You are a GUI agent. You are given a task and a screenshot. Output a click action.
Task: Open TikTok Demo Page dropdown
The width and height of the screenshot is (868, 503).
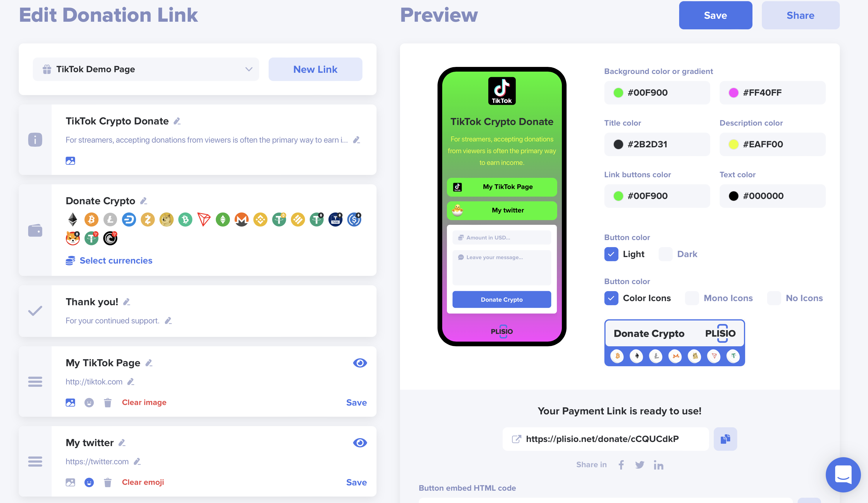(x=147, y=70)
